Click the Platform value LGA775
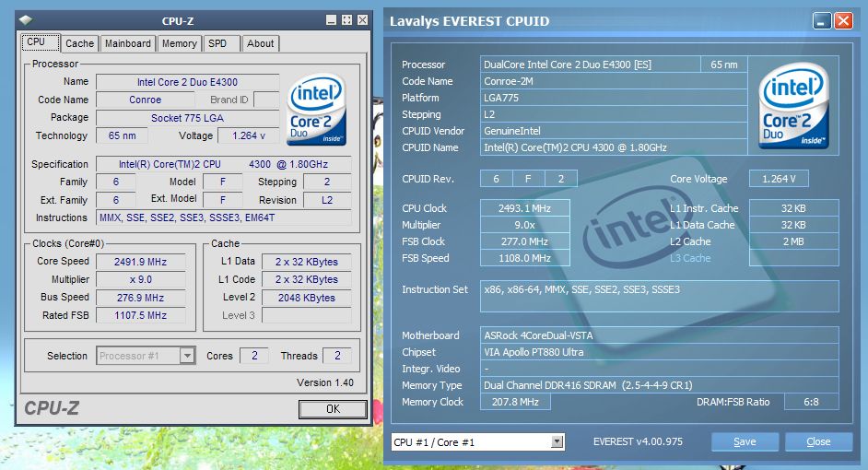The height and width of the screenshot is (470, 868). (x=614, y=98)
